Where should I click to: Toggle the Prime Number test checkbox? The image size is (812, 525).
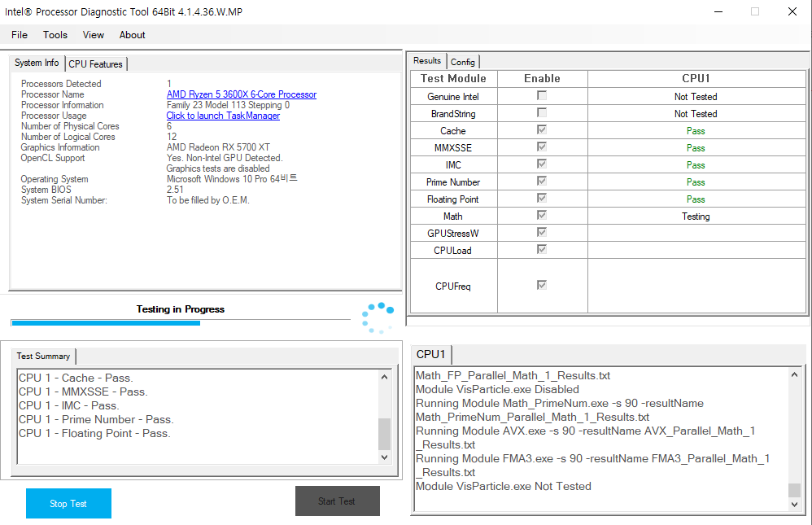tap(542, 181)
